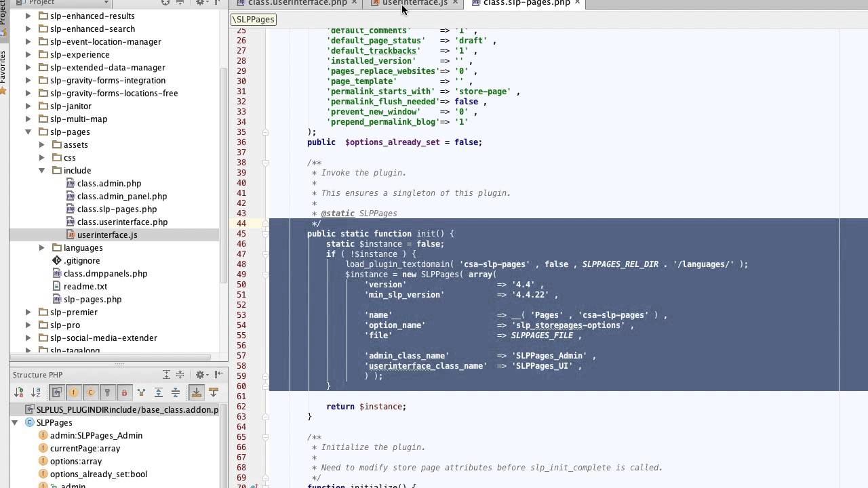The height and width of the screenshot is (488, 868).
Task: Click PHP icon of class.admin_panel.php
Action: tap(71, 196)
